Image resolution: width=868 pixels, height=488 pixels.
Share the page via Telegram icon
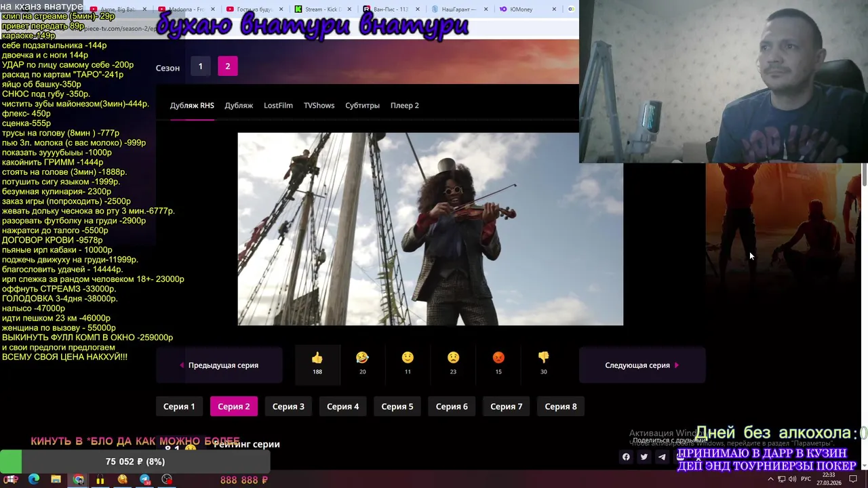662,457
